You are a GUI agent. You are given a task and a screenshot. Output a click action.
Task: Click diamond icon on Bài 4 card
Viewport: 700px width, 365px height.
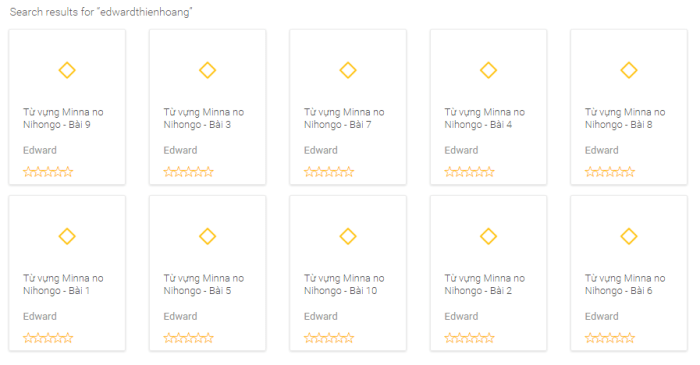click(x=488, y=70)
